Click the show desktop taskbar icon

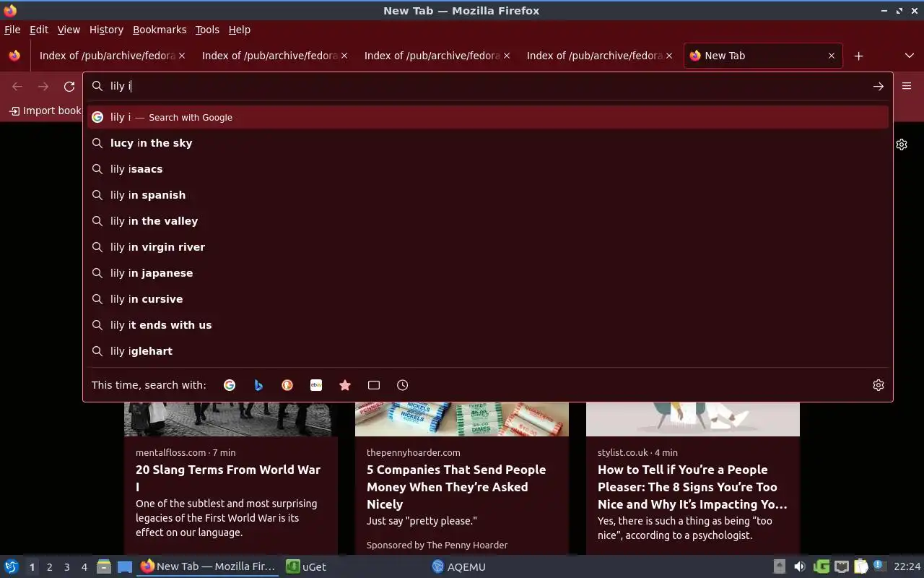coord(125,566)
